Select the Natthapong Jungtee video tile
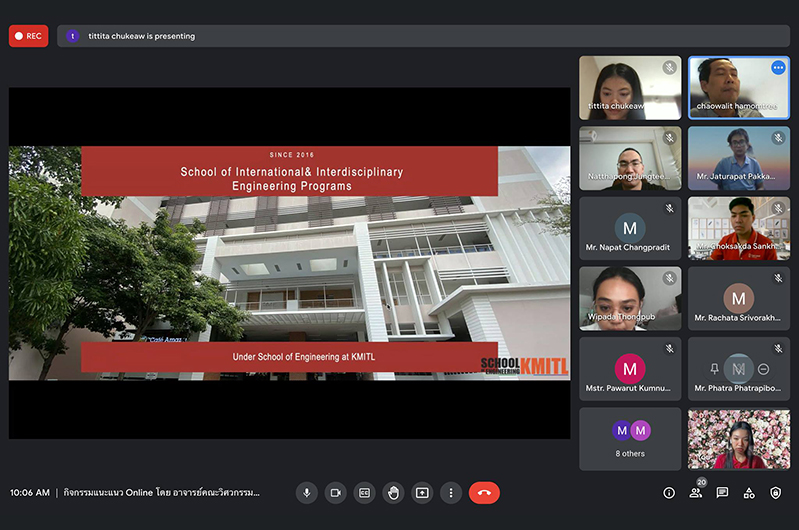Viewport: 799px width, 530px height. 630,158
